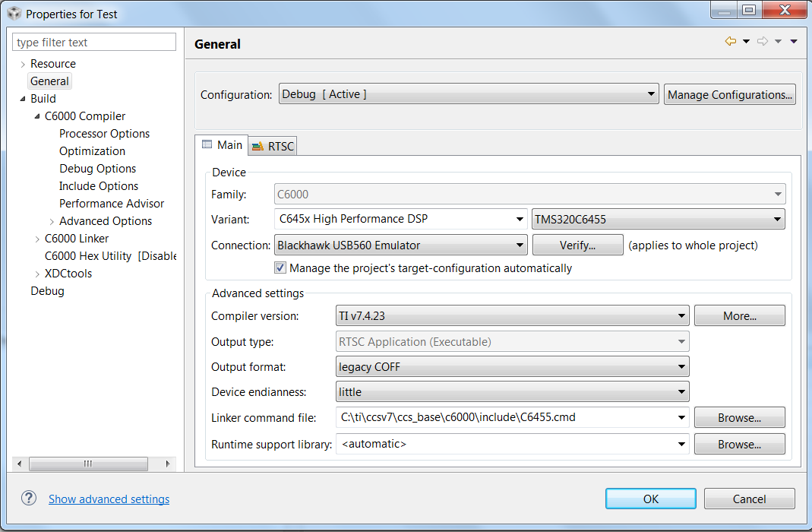Select Include Options in the tree
The height and width of the screenshot is (532, 812).
pos(99,186)
